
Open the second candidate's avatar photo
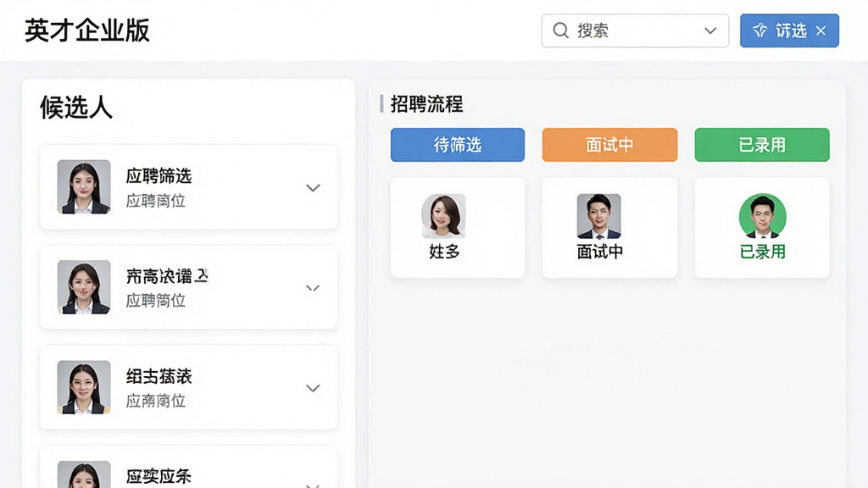(x=84, y=287)
